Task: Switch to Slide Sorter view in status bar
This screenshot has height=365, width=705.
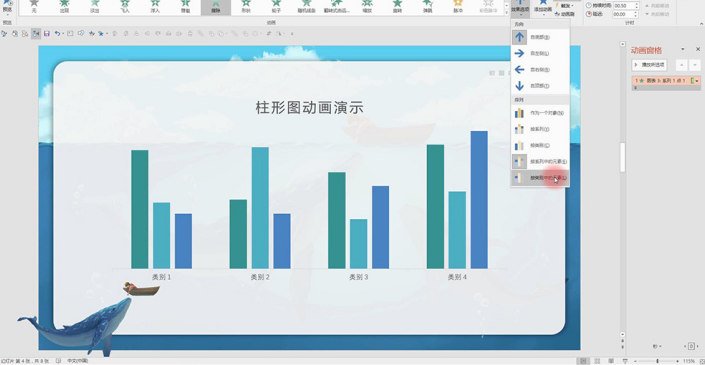Action: [x=597, y=361]
